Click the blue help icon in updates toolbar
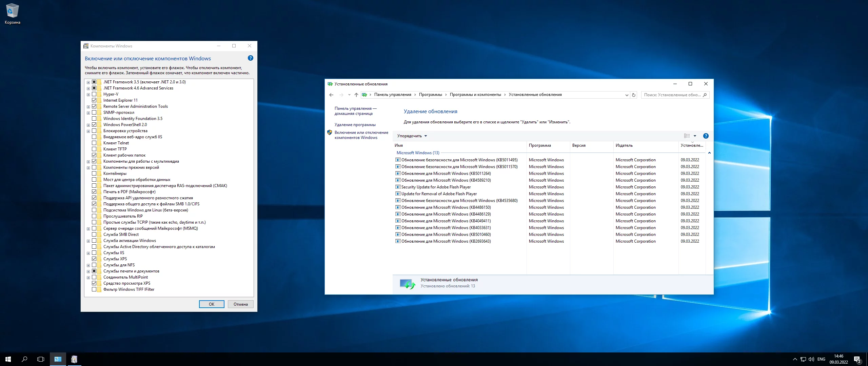This screenshot has width=868, height=366. coord(706,136)
